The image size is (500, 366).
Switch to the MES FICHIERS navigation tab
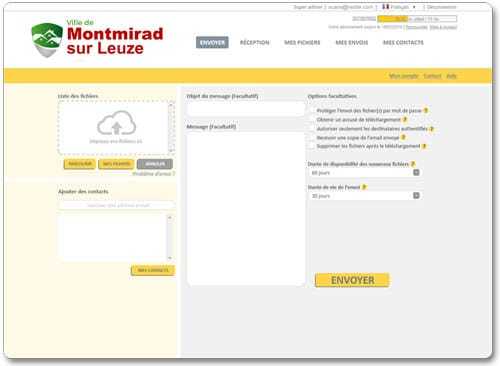tap(302, 42)
